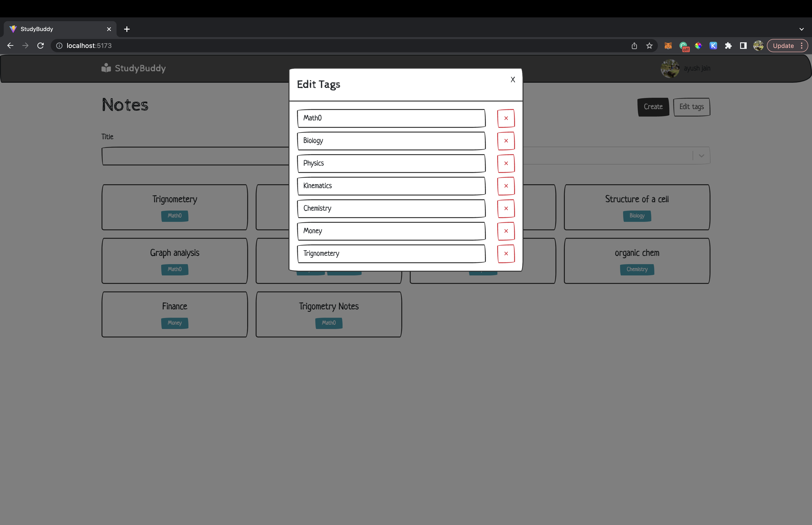This screenshot has width=812, height=525.
Task: Remove the Biology tag
Action: coord(506,141)
